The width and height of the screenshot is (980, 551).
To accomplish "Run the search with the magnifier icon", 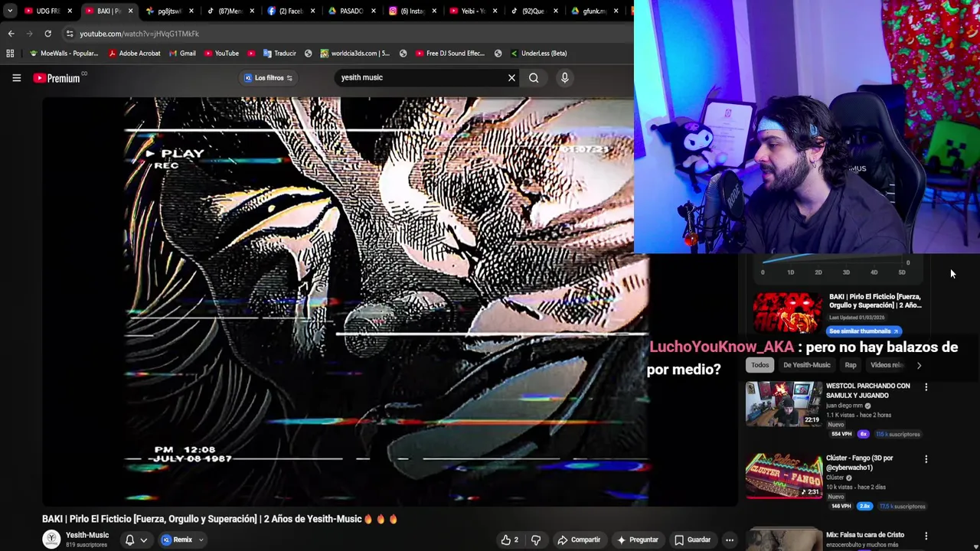I will tap(534, 77).
